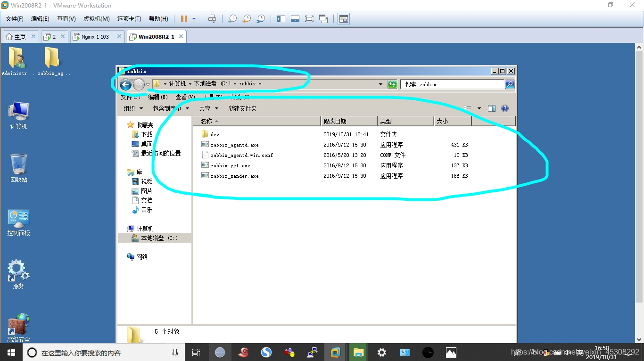Sort by 名称 column header

257,121
